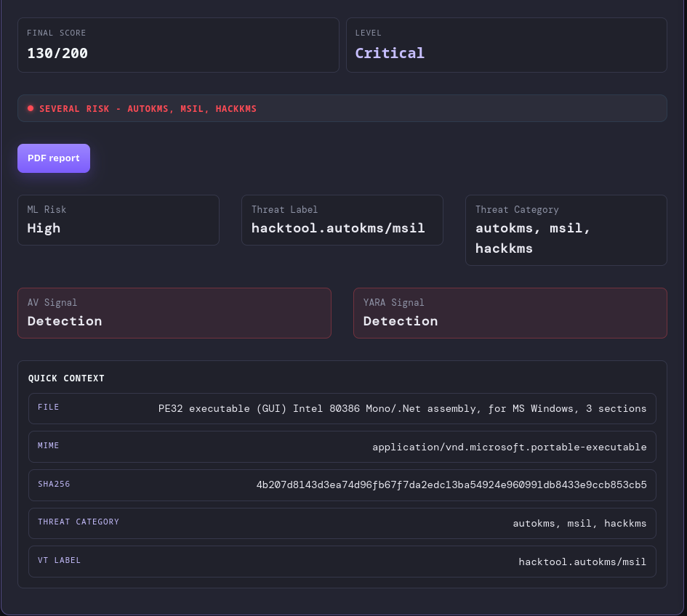Select the PE32 executable file description

pyautogui.click(x=402, y=408)
